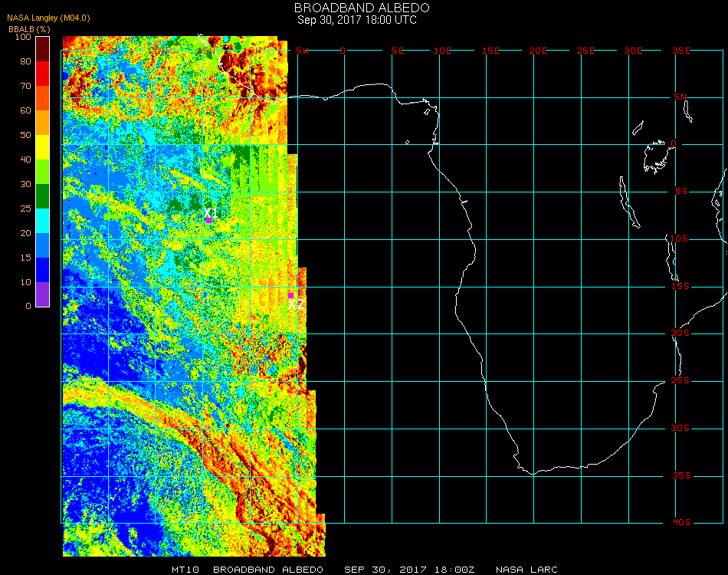Select the dark red 80–100% legend swatch
The height and width of the screenshot is (575, 728).
tap(42, 48)
